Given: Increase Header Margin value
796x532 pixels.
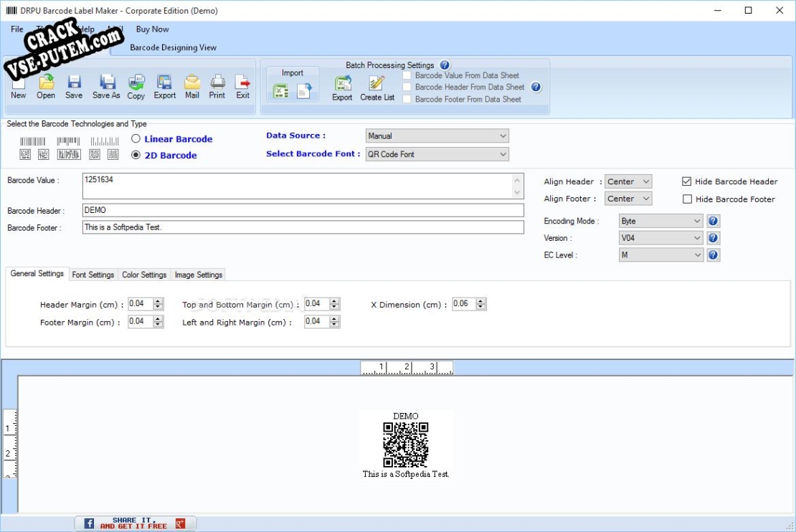Looking at the screenshot, I should pos(158,301).
